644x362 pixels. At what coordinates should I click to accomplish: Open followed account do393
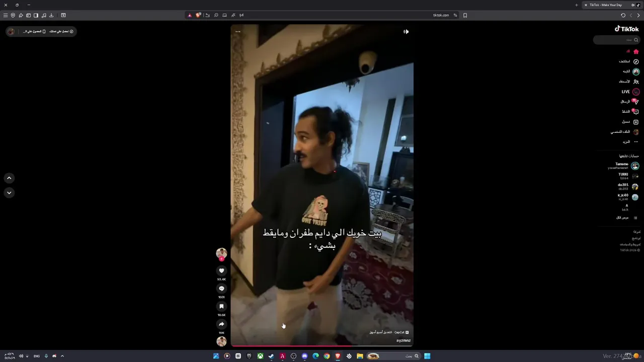628,187
